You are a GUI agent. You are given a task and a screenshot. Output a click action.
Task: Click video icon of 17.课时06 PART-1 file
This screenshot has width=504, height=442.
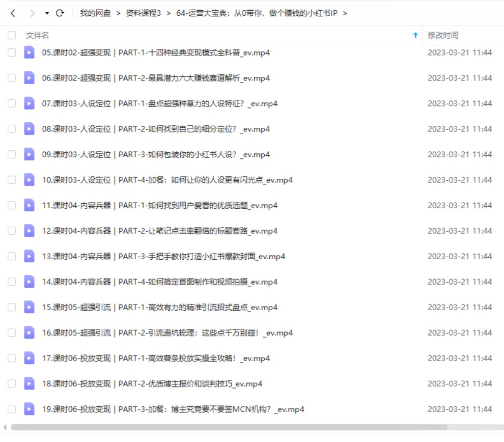click(x=29, y=358)
